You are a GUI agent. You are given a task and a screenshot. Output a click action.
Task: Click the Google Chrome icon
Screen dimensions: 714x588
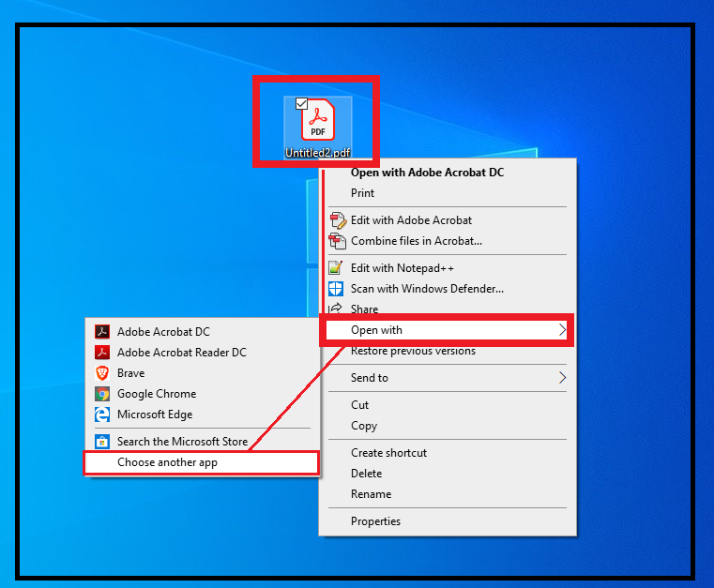coord(102,394)
